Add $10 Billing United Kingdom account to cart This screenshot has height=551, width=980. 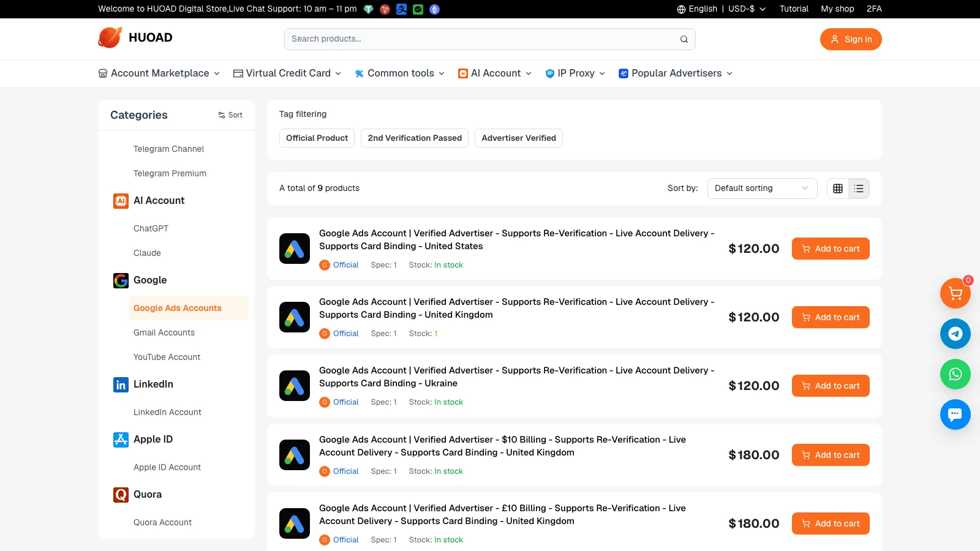point(831,455)
